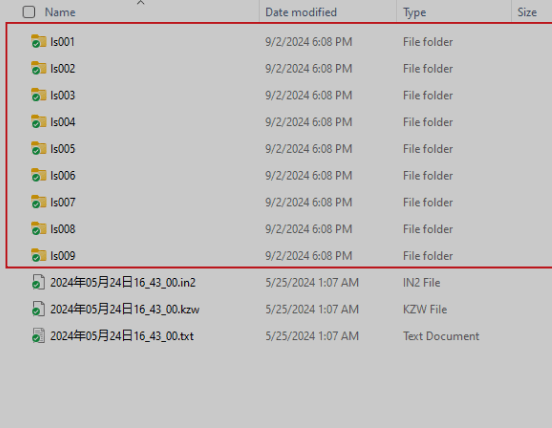Select file 2024年05月24日16_43_00.txt name
This screenshot has height=428, width=552.
(122, 336)
